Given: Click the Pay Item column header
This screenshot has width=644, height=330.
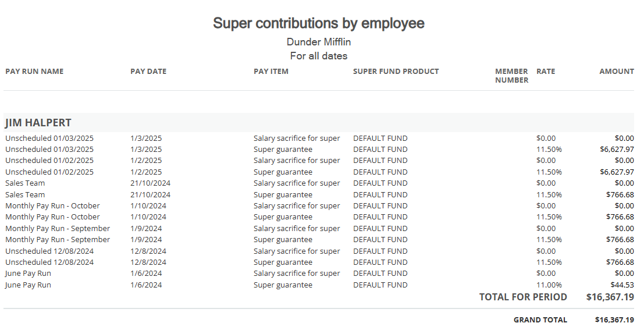Looking at the screenshot, I should [x=271, y=72].
